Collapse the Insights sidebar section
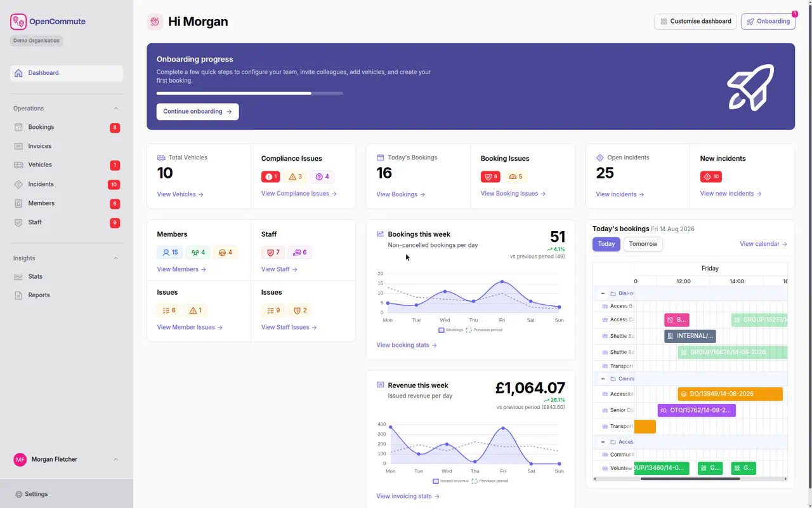This screenshot has height=508, width=812. click(115, 258)
